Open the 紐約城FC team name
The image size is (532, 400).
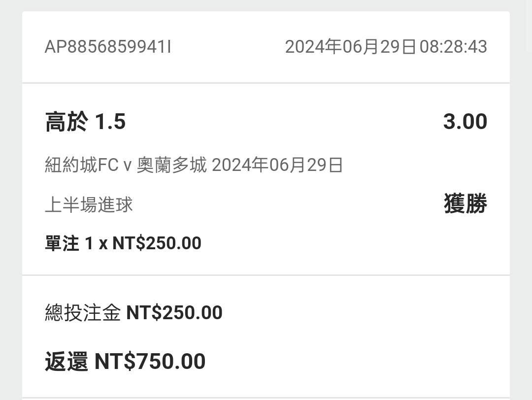pos(82,166)
